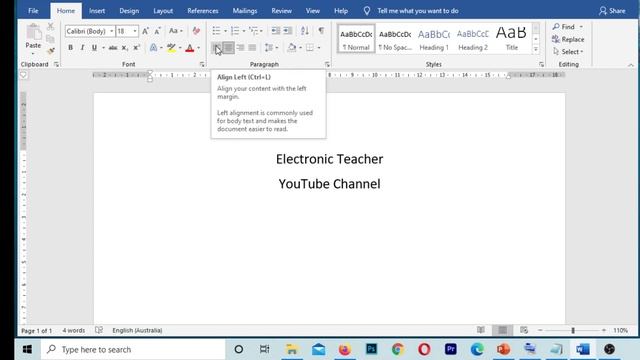The height and width of the screenshot is (360, 640).
Task: Select Print Layout view in status bar
Action: click(x=502, y=330)
